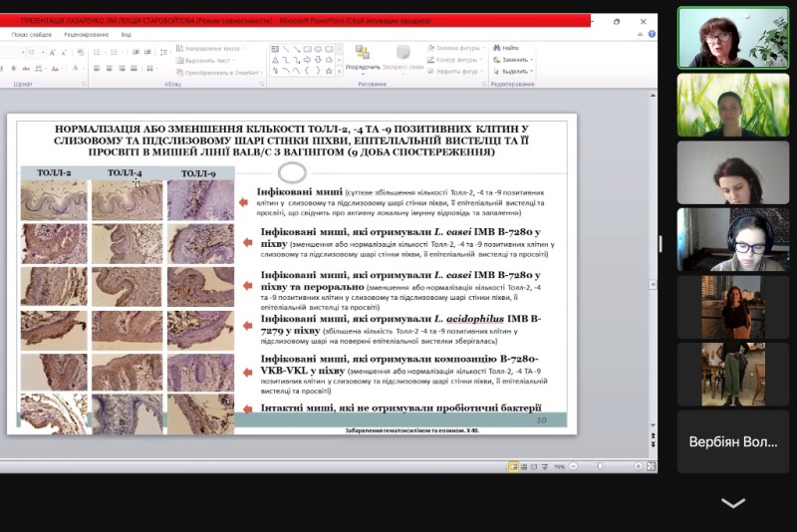Click Преобразовать в SmartArt button
Image resolution: width=797 pixels, height=532 pixels.
pos(218,72)
